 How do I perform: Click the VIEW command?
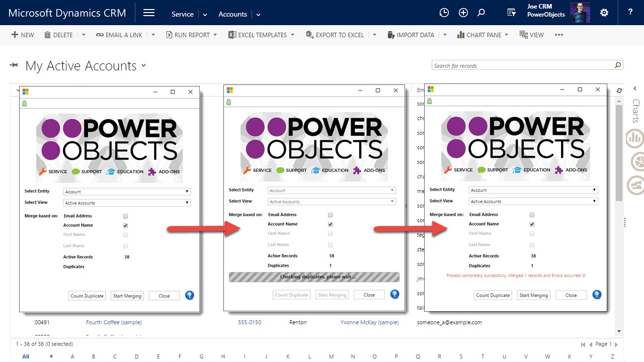(532, 35)
